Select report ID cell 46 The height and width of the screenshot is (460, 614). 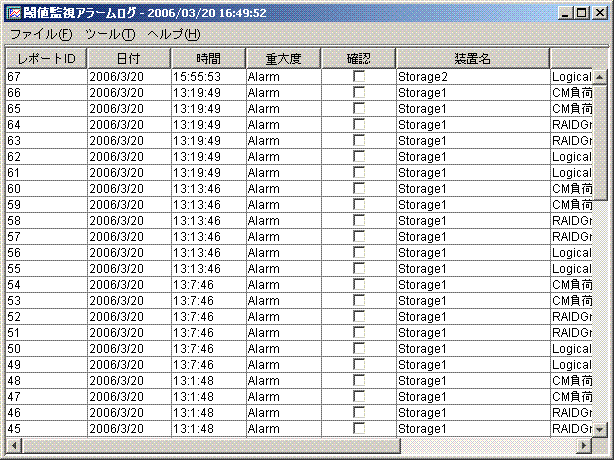click(46, 413)
